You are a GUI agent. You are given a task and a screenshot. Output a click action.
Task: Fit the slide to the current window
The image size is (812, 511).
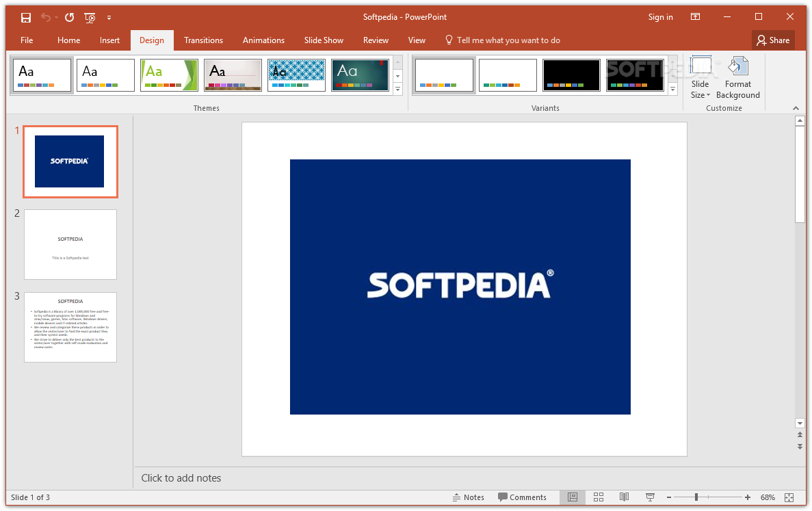pyautogui.click(x=789, y=497)
